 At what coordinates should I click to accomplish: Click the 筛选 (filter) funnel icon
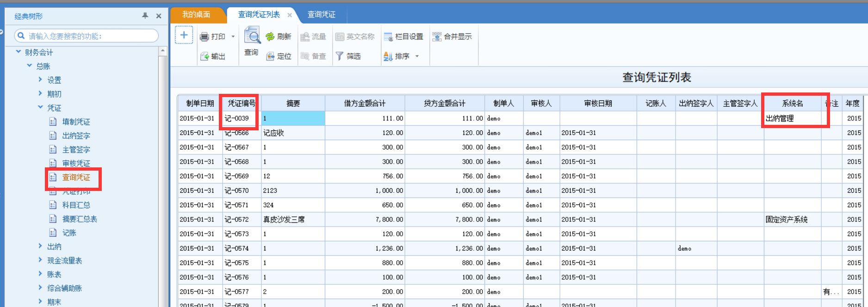[340, 56]
